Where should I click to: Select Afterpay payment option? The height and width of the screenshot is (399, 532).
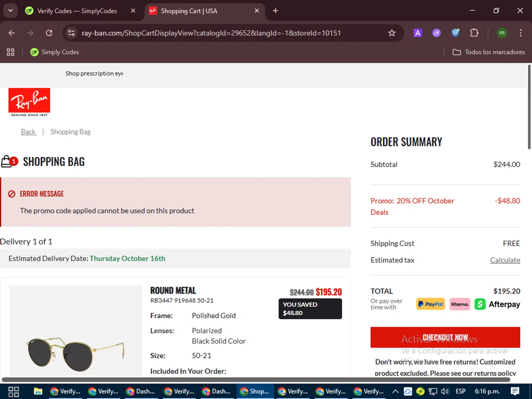(497, 304)
